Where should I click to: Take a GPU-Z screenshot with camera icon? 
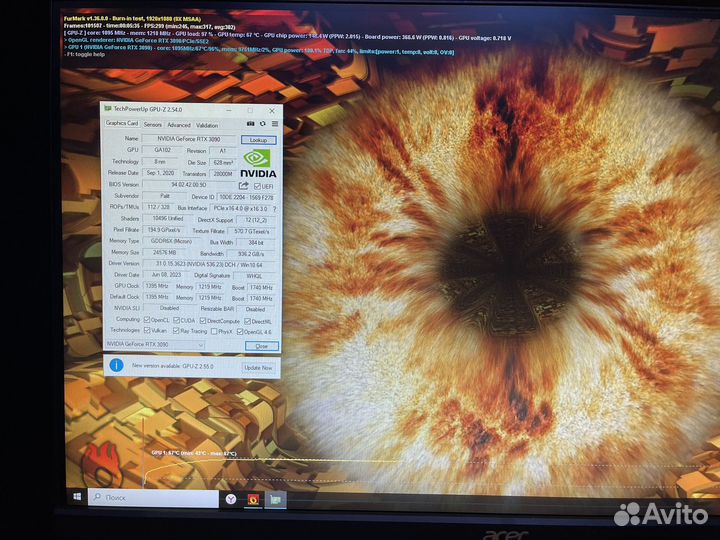(x=250, y=124)
